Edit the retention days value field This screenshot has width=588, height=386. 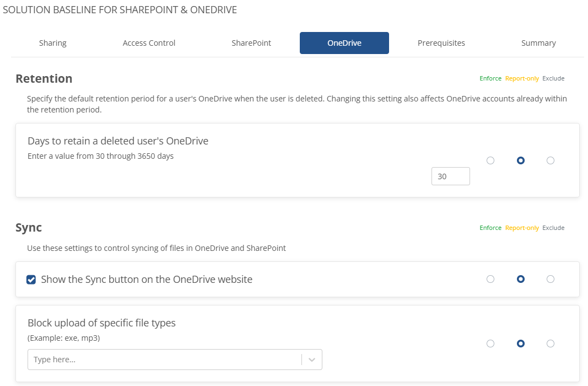(451, 176)
